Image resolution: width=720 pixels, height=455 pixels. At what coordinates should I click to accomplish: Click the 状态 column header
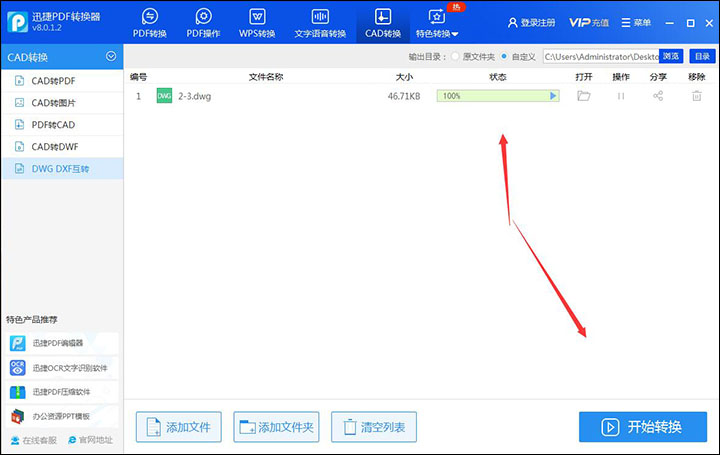pyautogui.click(x=498, y=77)
